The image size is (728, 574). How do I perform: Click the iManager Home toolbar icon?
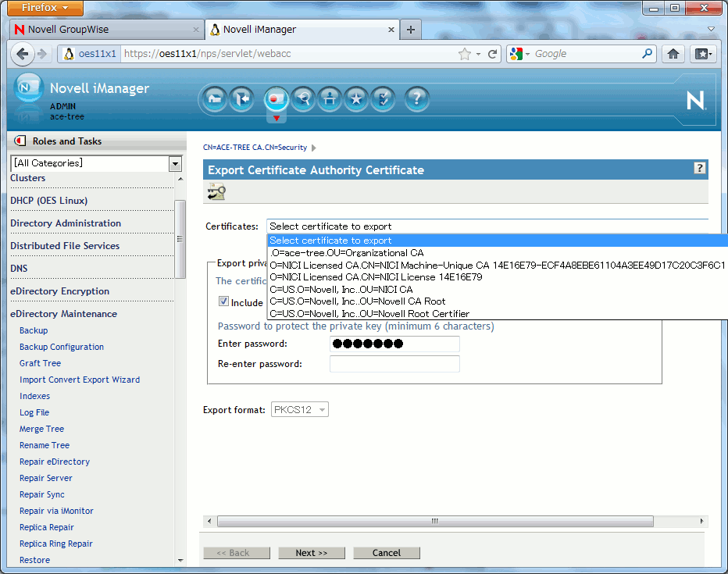(x=215, y=99)
